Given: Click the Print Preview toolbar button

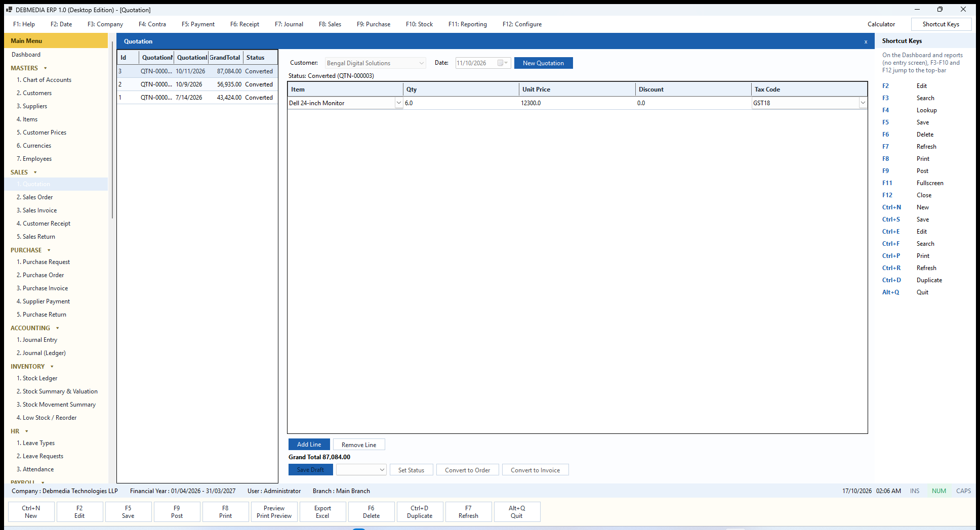Looking at the screenshot, I should (x=274, y=512).
